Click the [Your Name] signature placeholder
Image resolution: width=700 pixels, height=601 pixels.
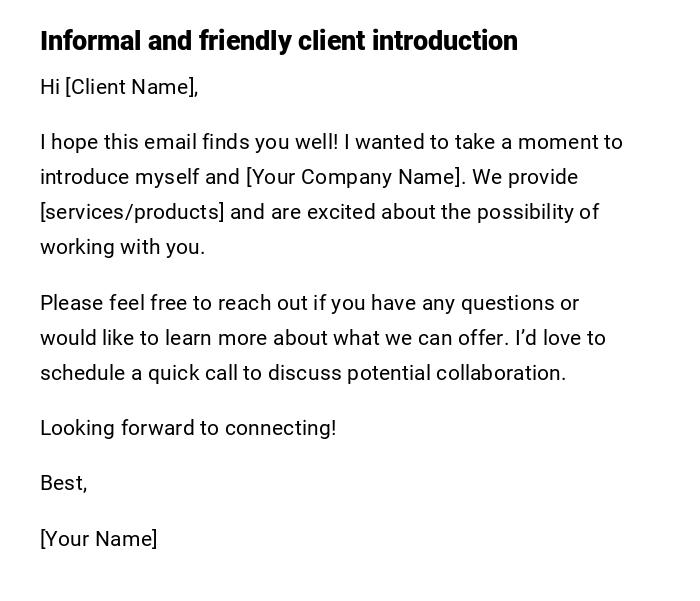tap(99, 539)
